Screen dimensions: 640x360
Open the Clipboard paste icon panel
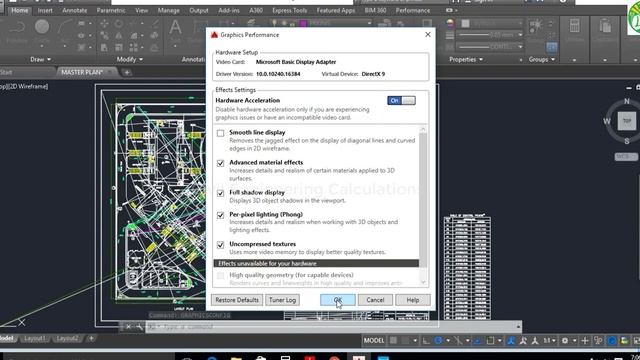(x=605, y=27)
